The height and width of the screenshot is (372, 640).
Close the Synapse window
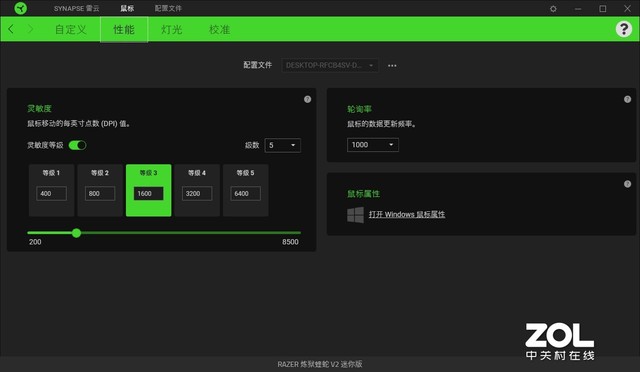(x=627, y=9)
